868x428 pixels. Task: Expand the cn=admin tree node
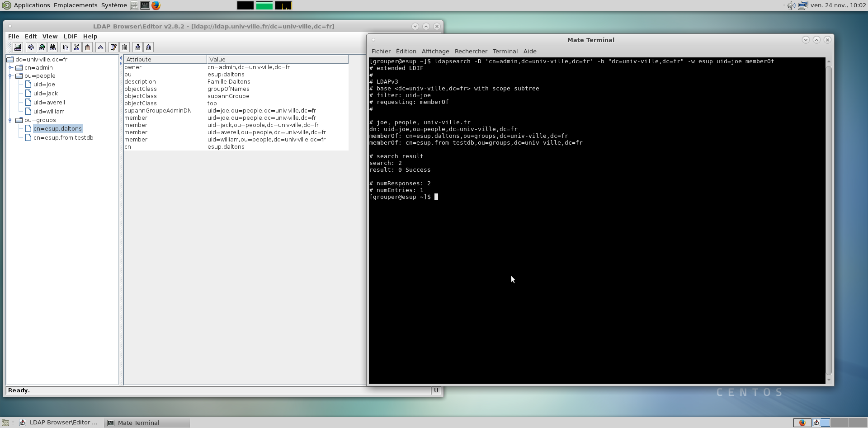pos(10,68)
